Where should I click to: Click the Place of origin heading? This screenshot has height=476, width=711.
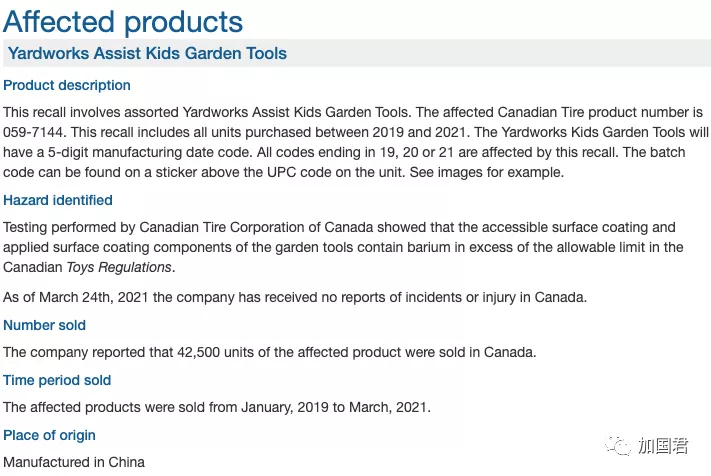(49, 435)
